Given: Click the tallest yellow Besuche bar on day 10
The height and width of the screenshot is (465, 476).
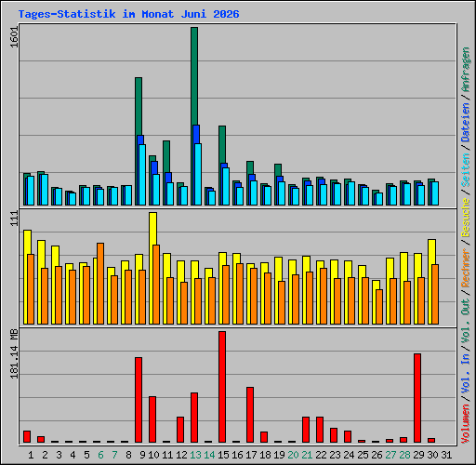Looking at the screenshot, I should 152,229.
